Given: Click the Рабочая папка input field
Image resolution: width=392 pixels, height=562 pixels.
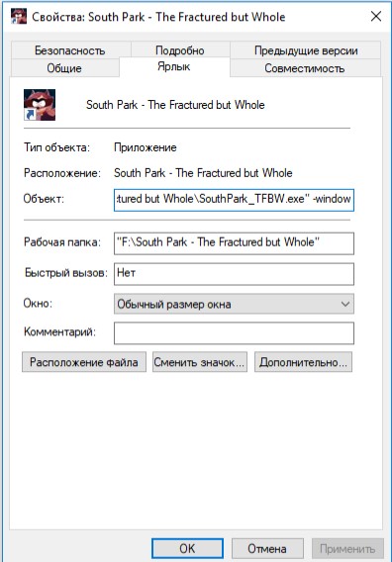Looking at the screenshot, I should pyautogui.click(x=234, y=243).
